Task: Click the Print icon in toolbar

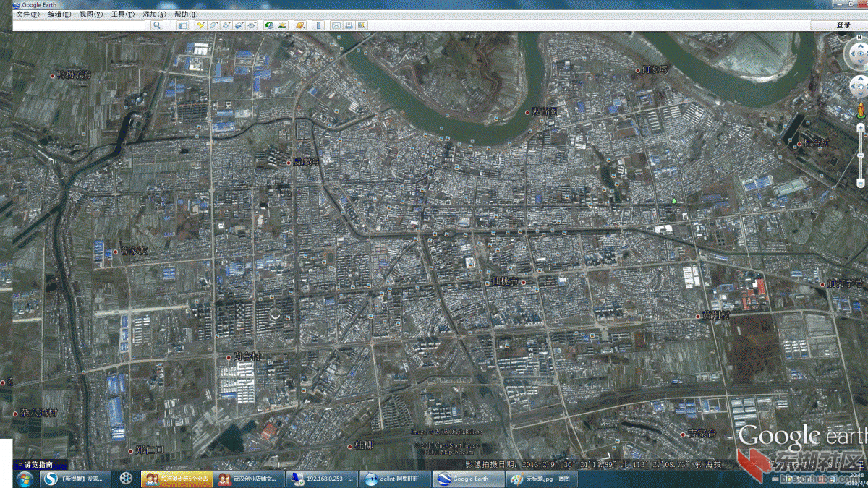Action: [x=349, y=25]
